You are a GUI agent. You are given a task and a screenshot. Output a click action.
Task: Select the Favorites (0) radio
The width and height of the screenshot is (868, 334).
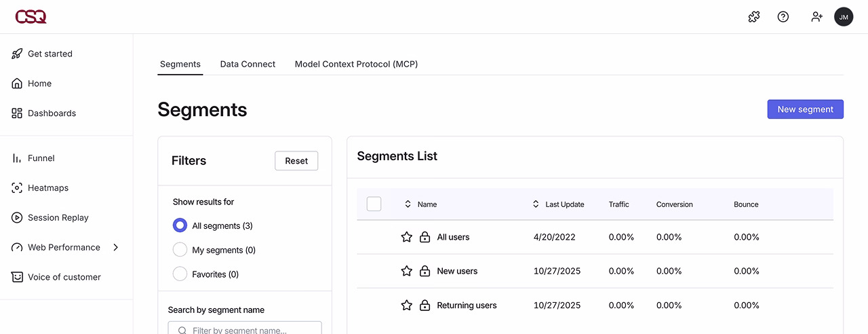point(180,274)
